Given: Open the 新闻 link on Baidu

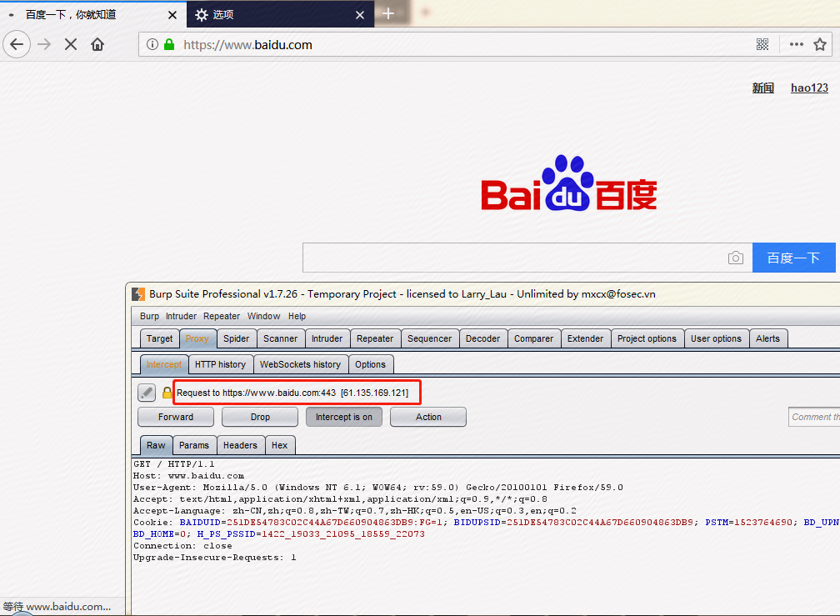Looking at the screenshot, I should click(762, 88).
